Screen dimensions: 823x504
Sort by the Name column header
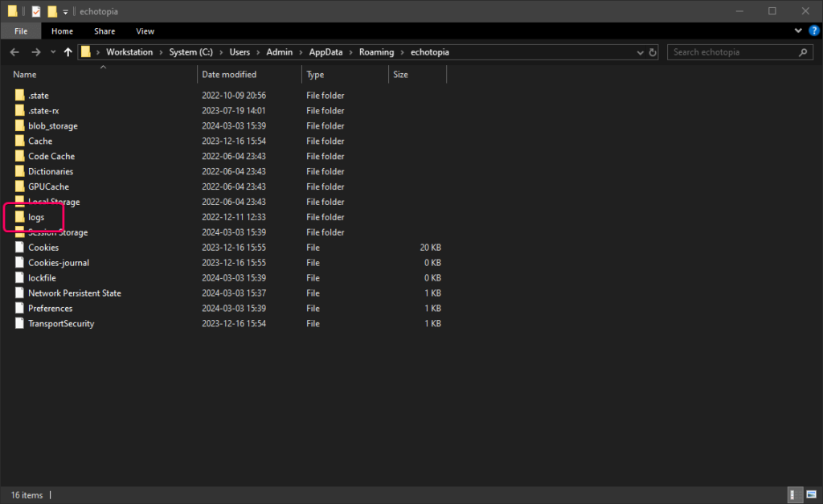point(24,74)
